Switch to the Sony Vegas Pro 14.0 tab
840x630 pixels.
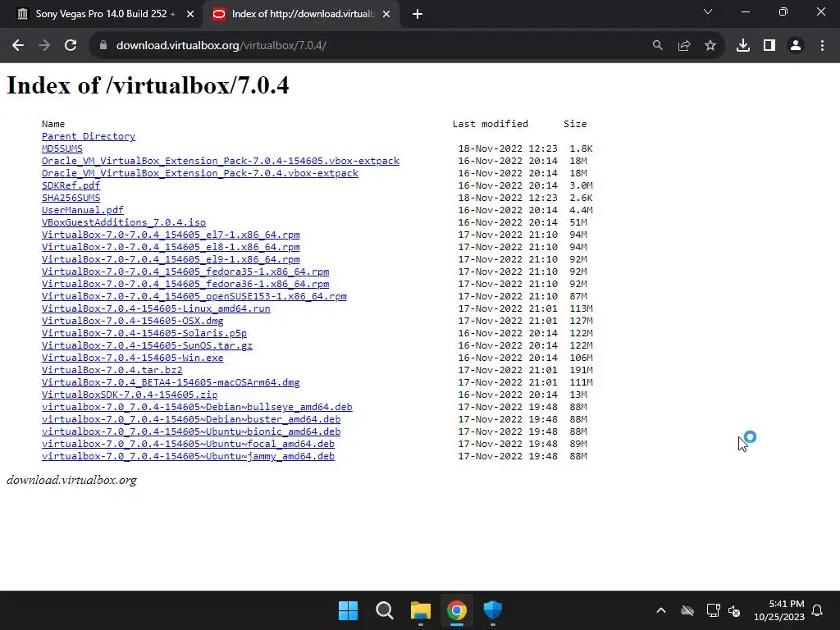tap(102, 14)
